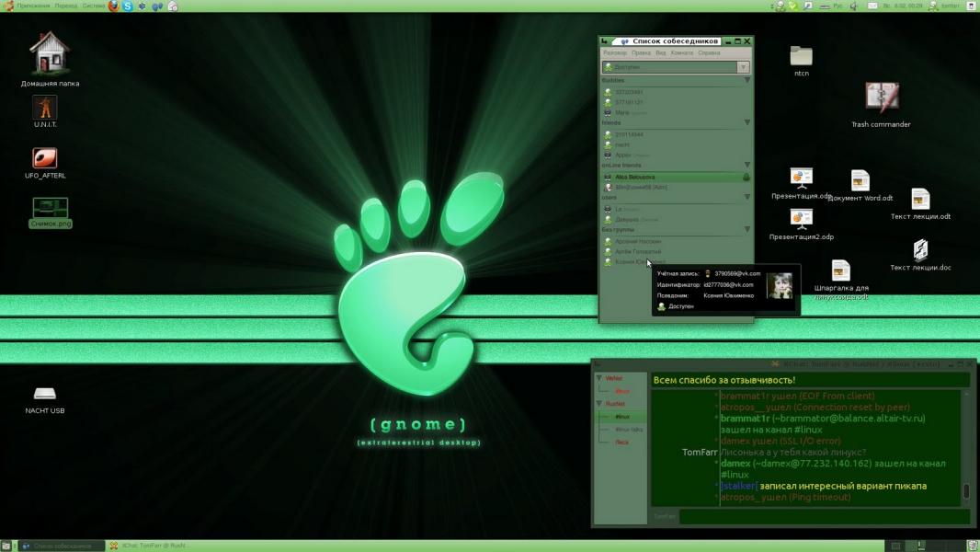
Task: Switch to Список собеседников in taskbar
Action: click(62, 546)
